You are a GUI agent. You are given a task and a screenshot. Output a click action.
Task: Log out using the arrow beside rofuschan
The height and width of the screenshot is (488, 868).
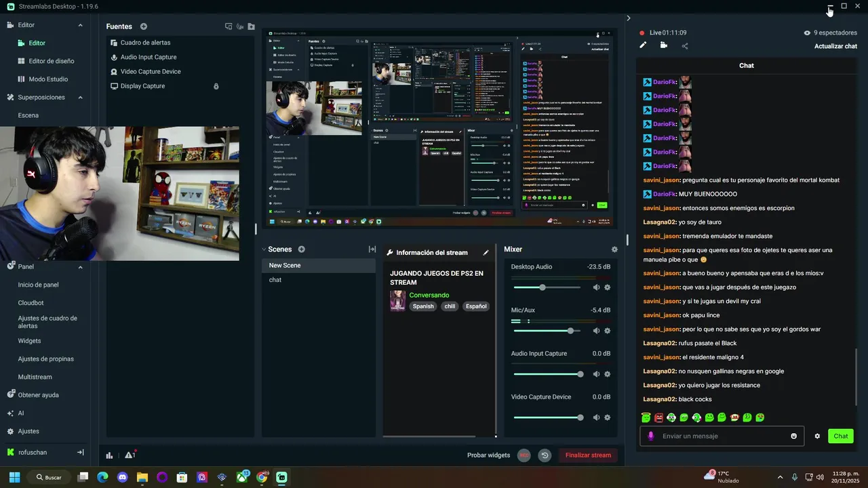[80, 452]
